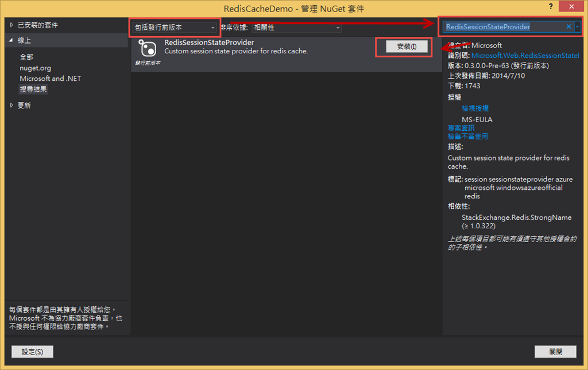Open the help question mark button
The height and width of the screenshot is (370, 588).
(x=551, y=6)
